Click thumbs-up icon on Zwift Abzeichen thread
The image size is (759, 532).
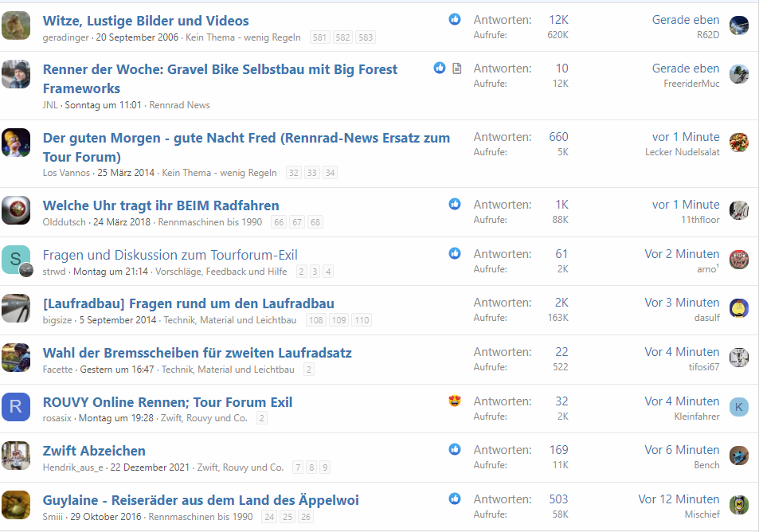click(455, 449)
